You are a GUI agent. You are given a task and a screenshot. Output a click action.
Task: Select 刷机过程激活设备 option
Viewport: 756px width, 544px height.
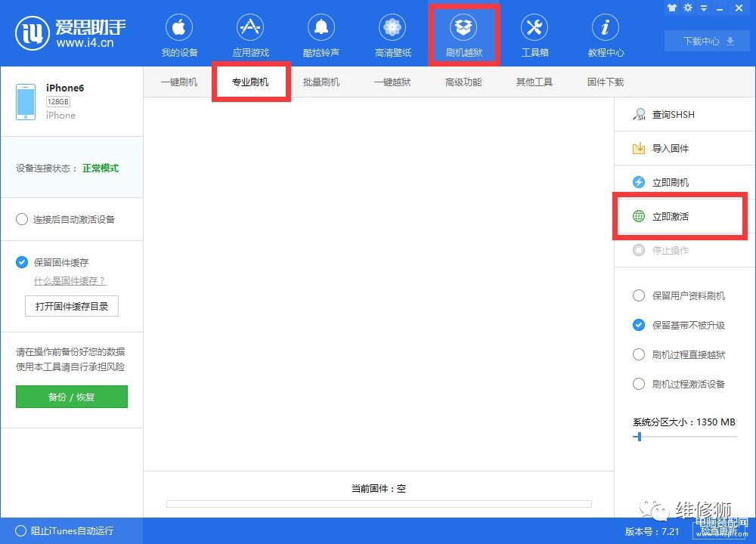click(638, 384)
